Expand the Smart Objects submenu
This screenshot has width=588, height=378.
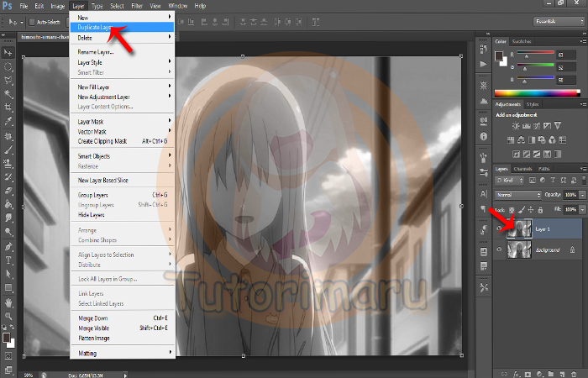(123, 156)
